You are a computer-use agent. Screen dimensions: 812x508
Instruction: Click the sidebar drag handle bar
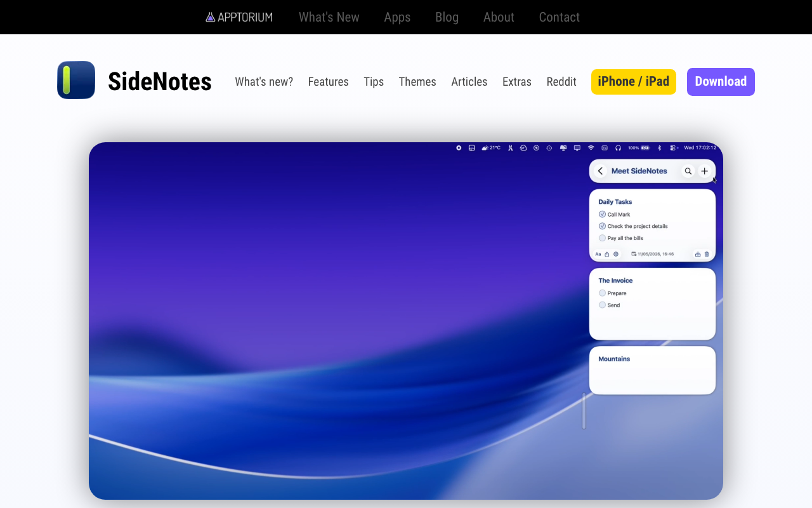pos(584,411)
